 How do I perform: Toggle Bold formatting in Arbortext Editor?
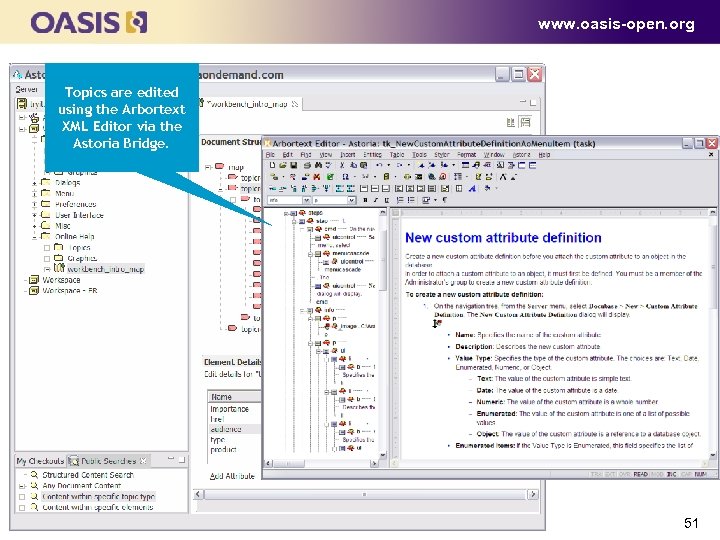[x=365, y=200]
